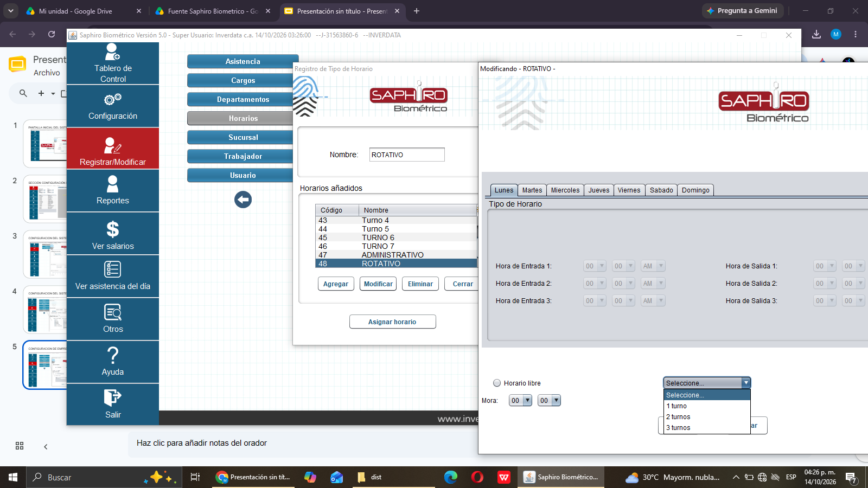
Task: Open Ayuda question mark icon
Action: point(113,355)
